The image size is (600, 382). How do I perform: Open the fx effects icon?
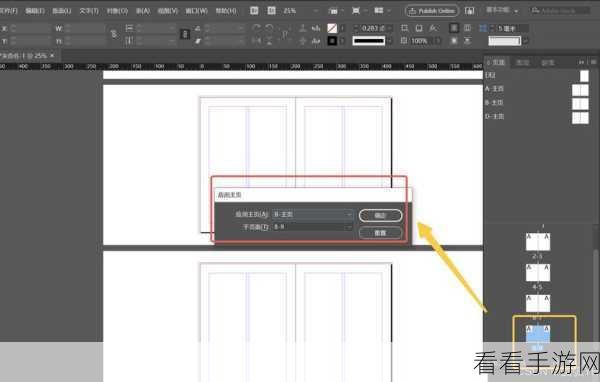pos(433,28)
